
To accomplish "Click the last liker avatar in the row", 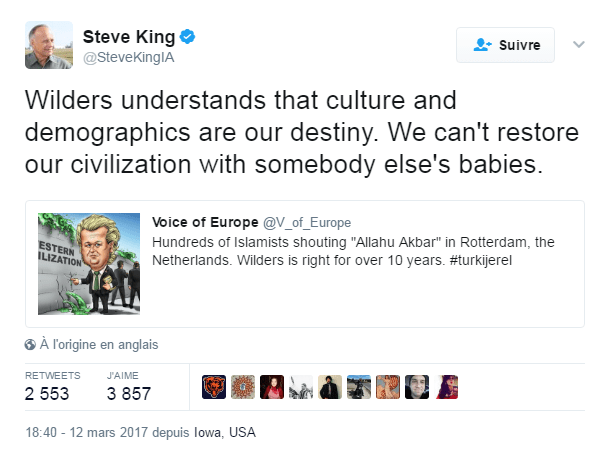I will (447, 387).
